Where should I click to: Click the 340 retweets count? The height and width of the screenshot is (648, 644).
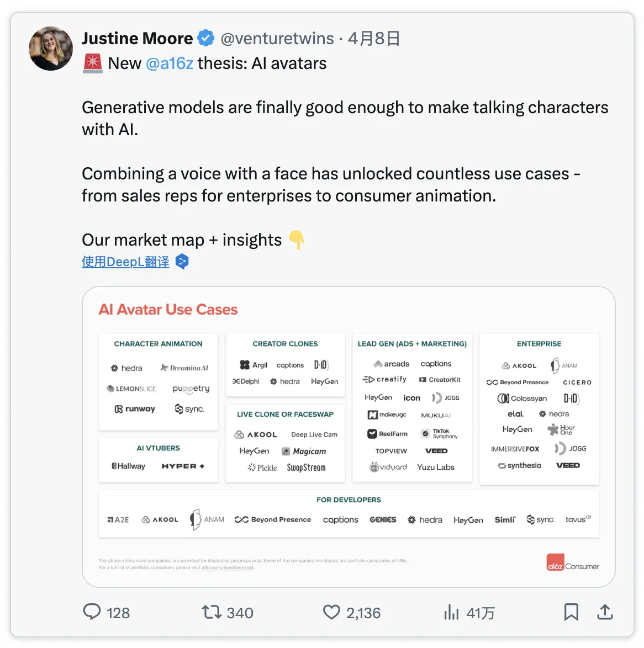240,613
